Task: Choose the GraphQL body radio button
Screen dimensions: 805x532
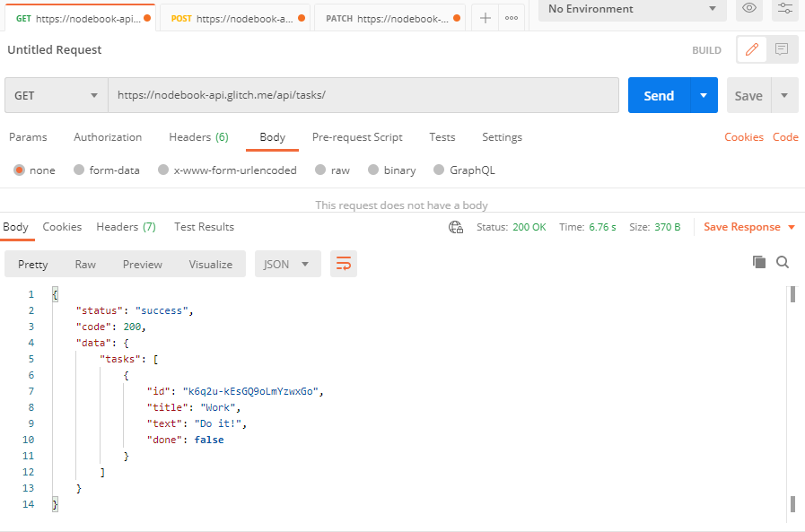Action: (439, 170)
